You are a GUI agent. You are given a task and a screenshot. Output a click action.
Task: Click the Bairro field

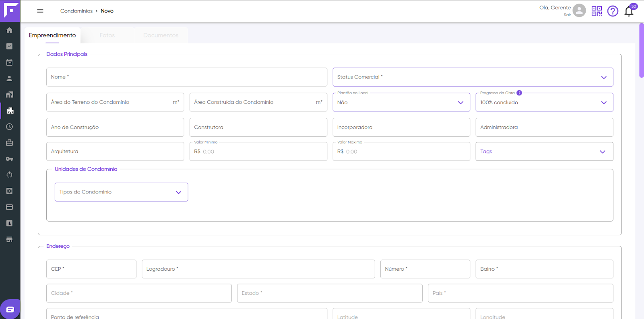(544, 269)
